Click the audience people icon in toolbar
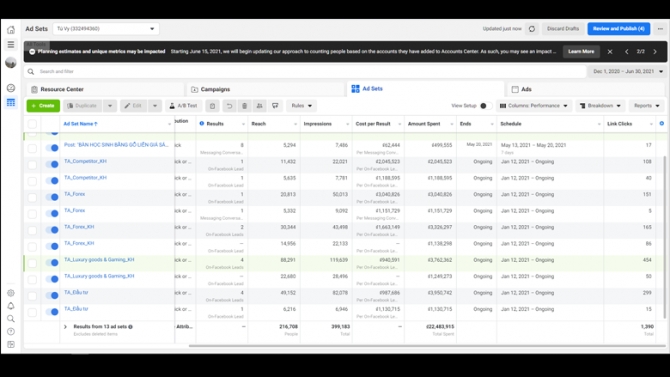Screen dimensions: 670x377 click(259, 106)
